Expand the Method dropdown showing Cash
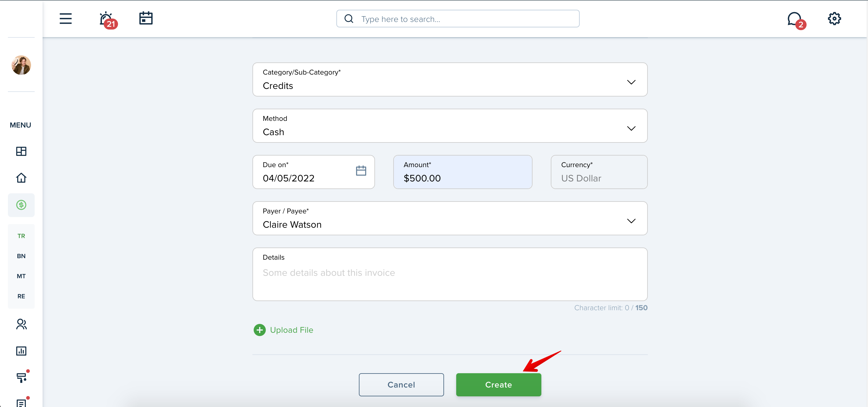 coord(450,126)
